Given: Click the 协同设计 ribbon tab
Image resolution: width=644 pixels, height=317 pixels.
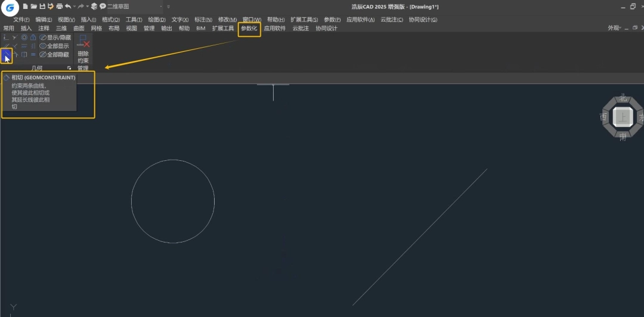Looking at the screenshot, I should click(x=327, y=29).
